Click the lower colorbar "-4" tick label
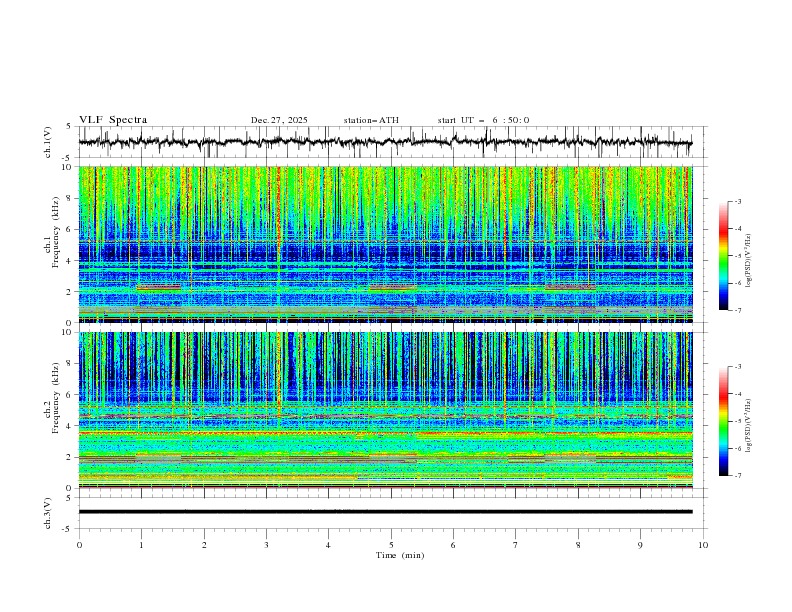792x612 pixels. click(737, 394)
